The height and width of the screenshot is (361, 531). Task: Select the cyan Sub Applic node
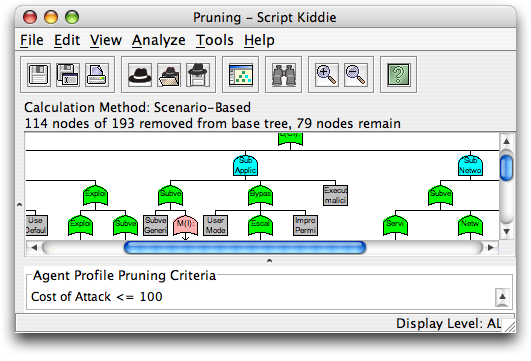[x=245, y=165]
